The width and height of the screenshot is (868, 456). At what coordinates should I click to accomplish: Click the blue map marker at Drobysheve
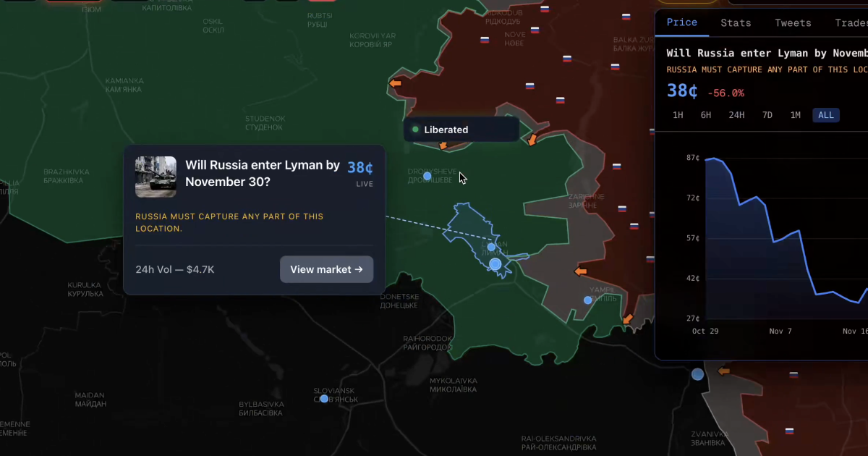[427, 177]
